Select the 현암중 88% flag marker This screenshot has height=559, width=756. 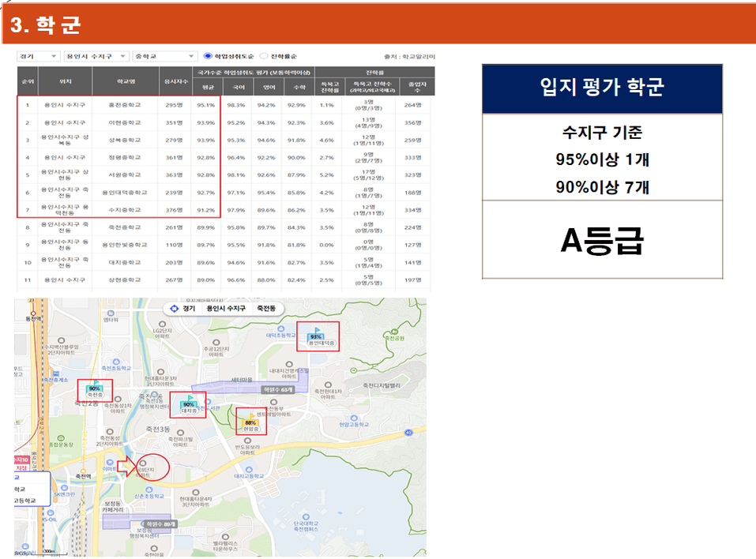[x=250, y=422]
